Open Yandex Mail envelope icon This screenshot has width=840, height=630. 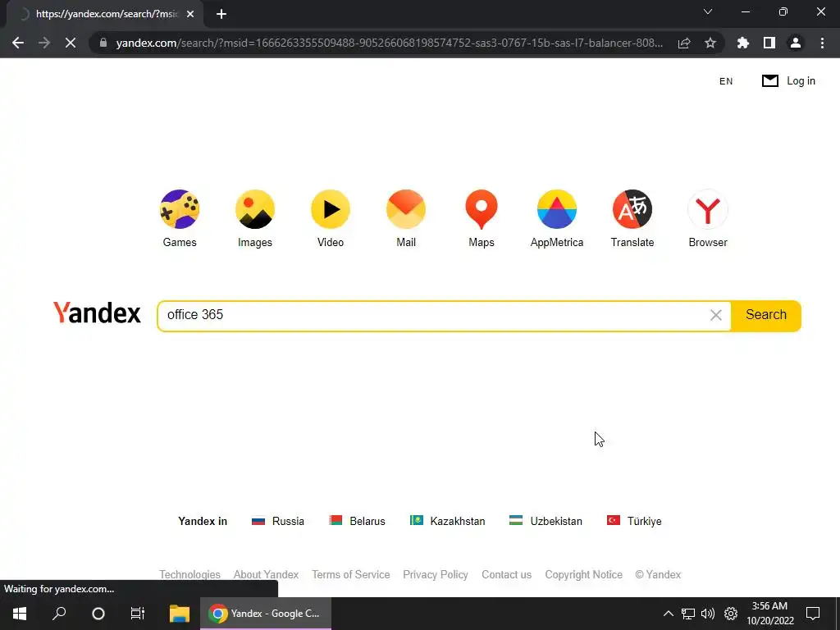[x=406, y=209]
